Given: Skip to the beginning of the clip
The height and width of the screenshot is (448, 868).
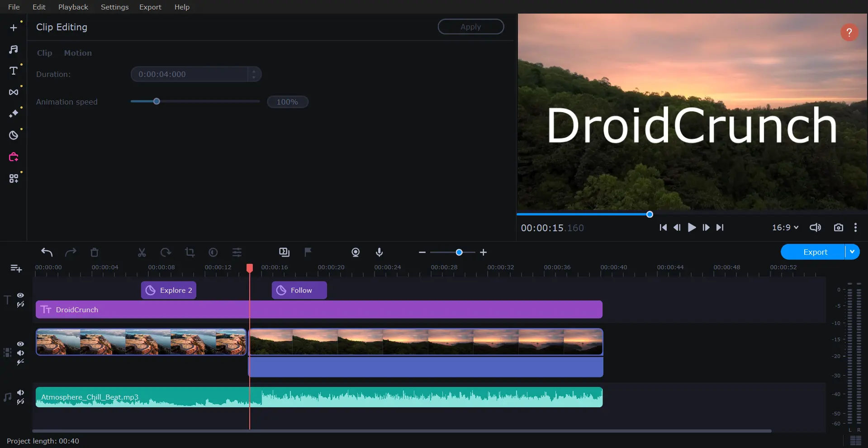Looking at the screenshot, I should [x=663, y=227].
